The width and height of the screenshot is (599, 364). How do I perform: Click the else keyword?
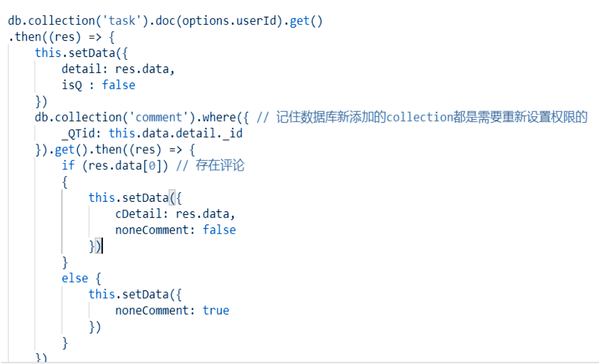pyautogui.click(x=74, y=278)
